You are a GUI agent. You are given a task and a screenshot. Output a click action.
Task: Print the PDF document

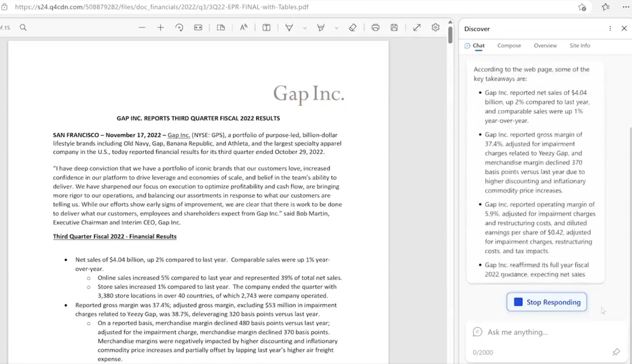(x=375, y=28)
